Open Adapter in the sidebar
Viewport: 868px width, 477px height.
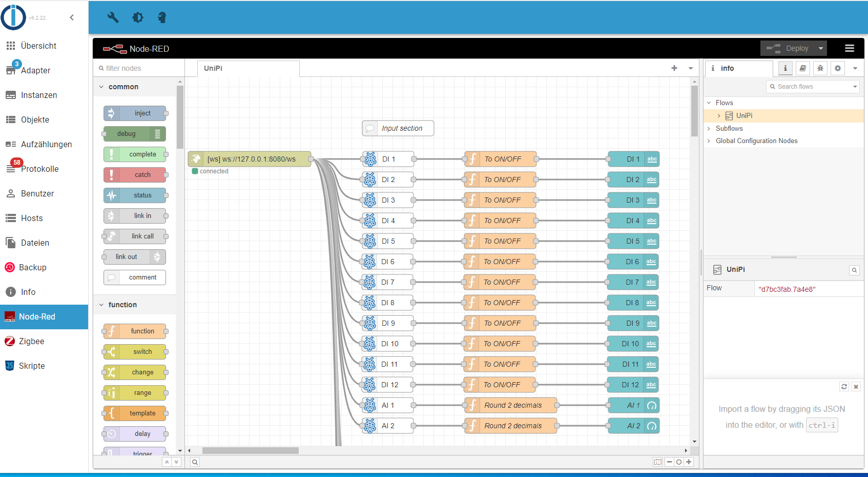[44, 70]
